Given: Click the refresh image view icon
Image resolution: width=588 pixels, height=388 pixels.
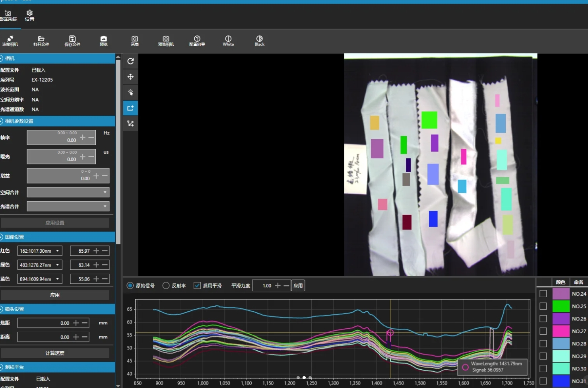Looking at the screenshot, I should point(130,61).
